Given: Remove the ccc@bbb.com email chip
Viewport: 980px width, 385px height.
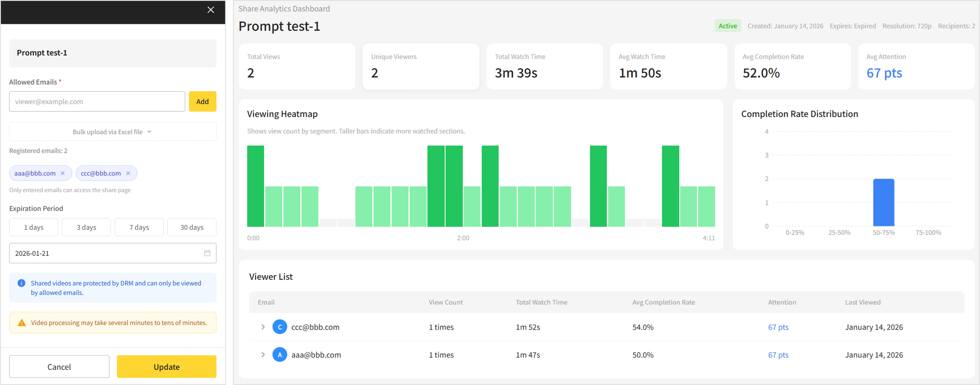Looking at the screenshot, I should point(128,173).
